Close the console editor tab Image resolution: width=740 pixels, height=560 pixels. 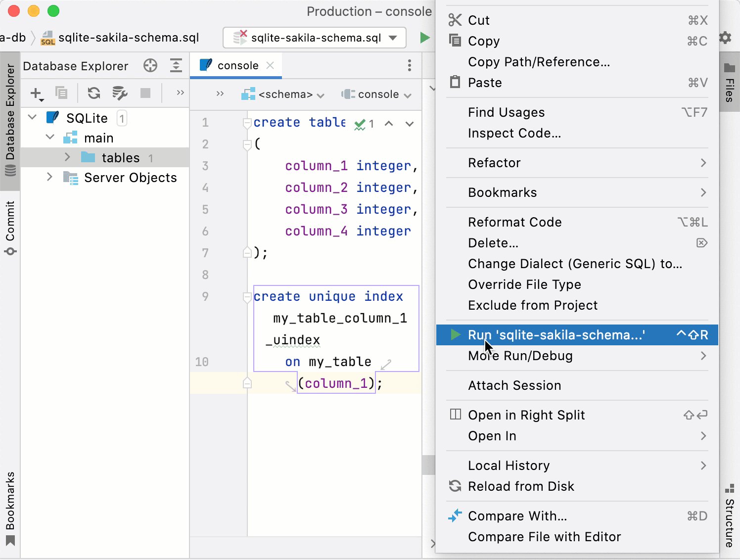[x=270, y=65]
